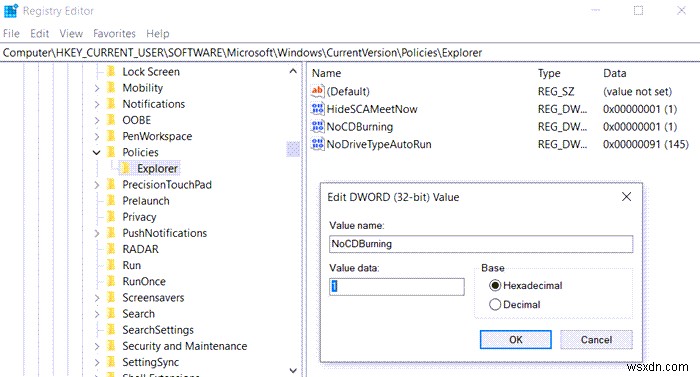
Task: Click the tree pane scrollbar thumb
Action: click(x=293, y=149)
